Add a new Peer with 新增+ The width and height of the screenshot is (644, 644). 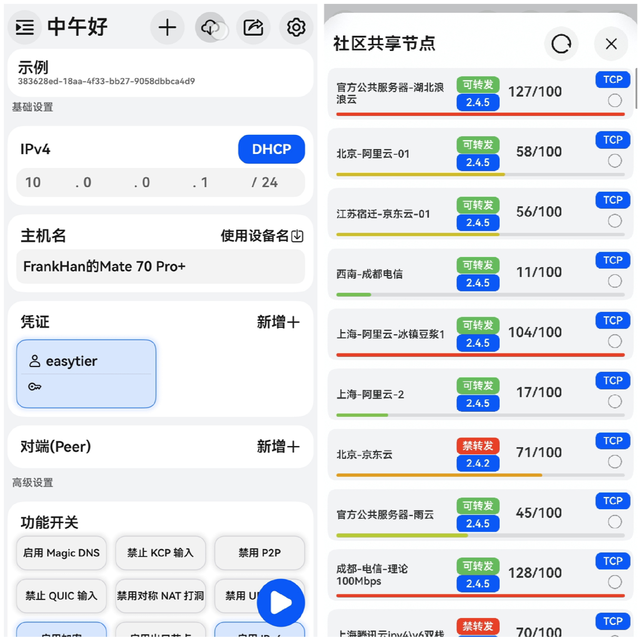[278, 447]
